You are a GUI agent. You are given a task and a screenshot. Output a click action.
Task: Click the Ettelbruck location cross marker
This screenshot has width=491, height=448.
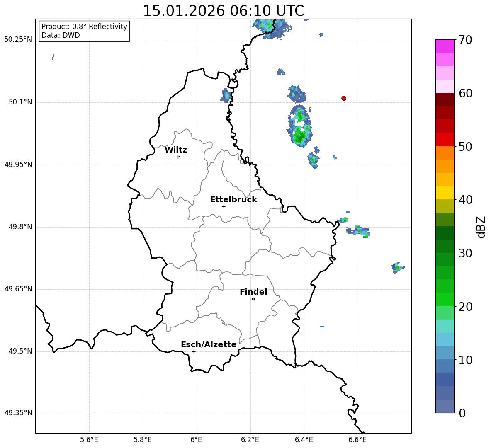coord(224,206)
